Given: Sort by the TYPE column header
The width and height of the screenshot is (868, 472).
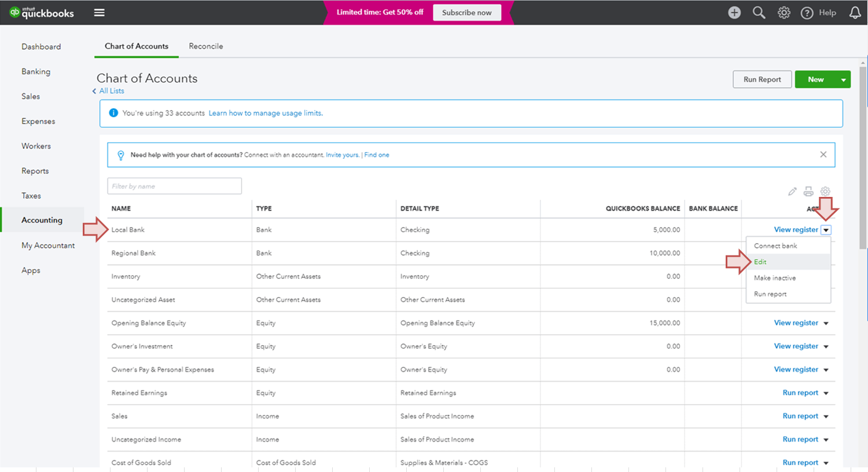Looking at the screenshot, I should click(264, 208).
